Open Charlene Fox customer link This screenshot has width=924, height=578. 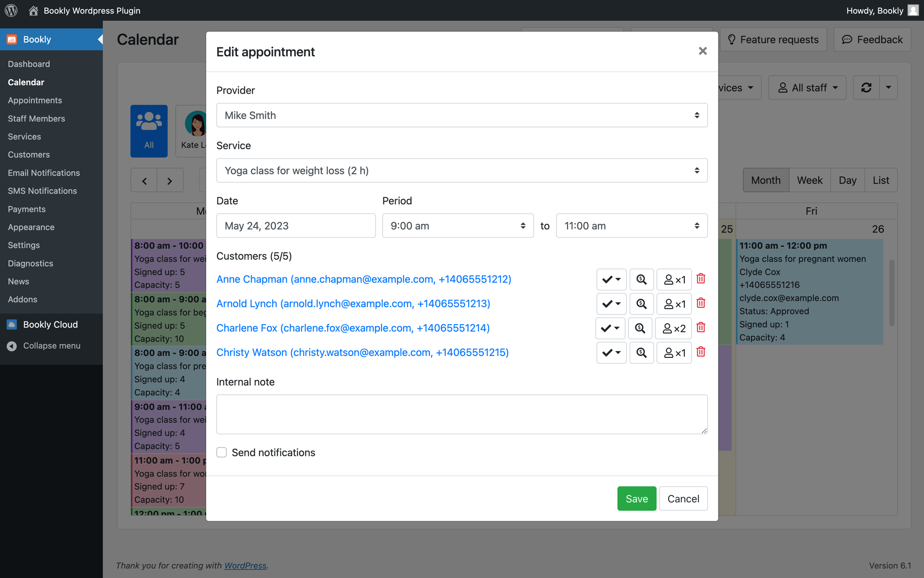[x=353, y=328]
